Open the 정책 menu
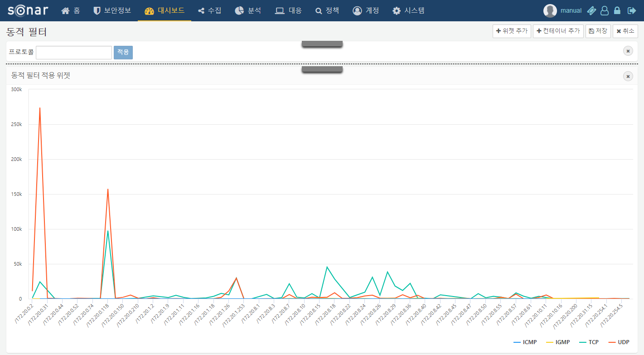 click(x=327, y=10)
